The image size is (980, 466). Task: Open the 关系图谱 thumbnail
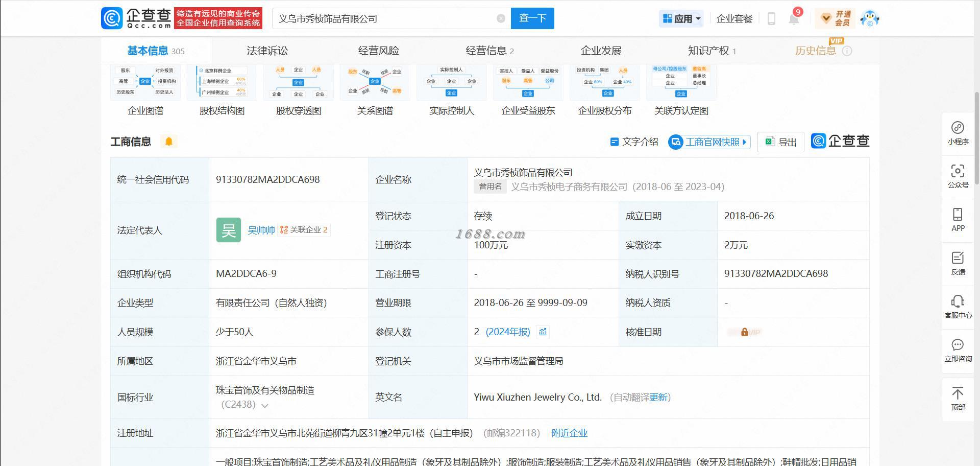click(375, 82)
